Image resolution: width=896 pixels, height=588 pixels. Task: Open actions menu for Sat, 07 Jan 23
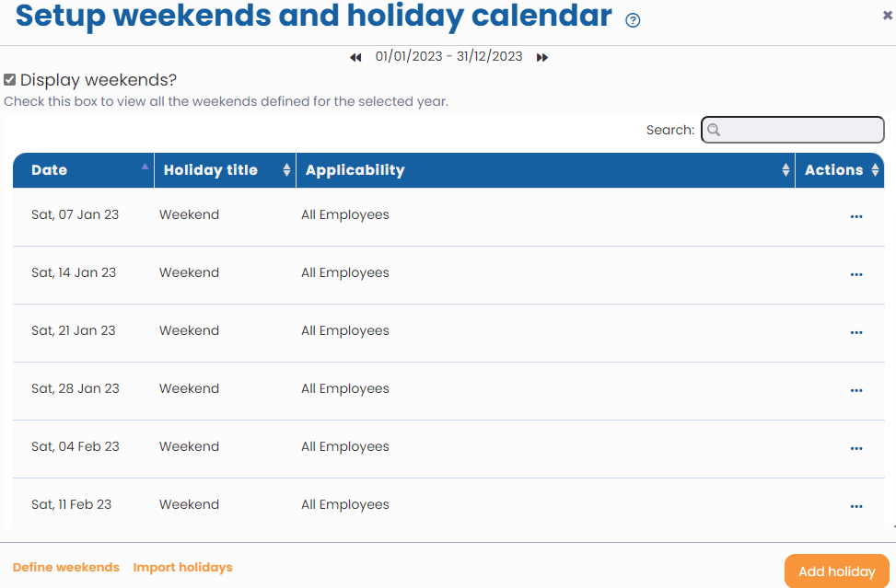[856, 217]
